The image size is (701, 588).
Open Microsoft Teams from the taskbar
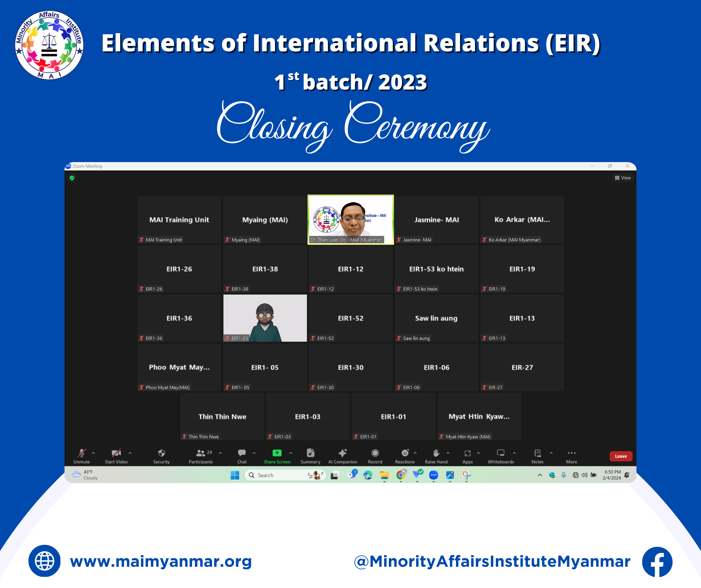tap(352, 474)
